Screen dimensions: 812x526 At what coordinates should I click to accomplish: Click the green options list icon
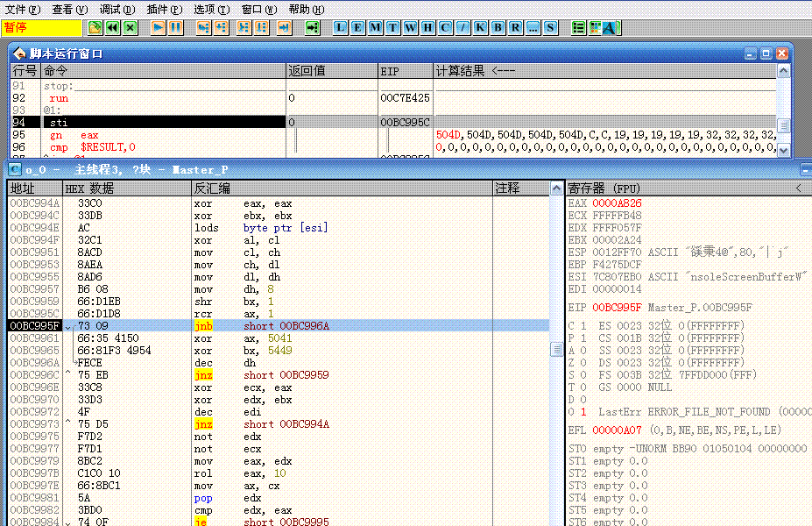(578, 27)
